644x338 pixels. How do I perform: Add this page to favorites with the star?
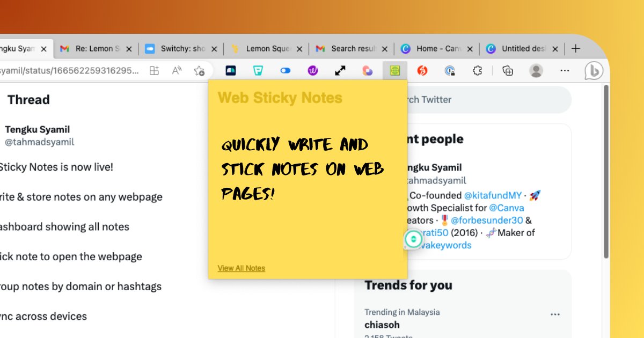[x=199, y=70]
